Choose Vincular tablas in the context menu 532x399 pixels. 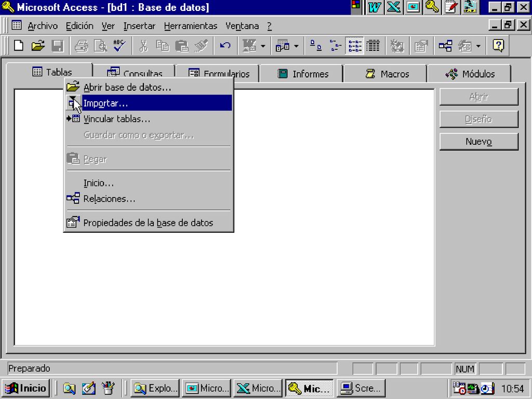[149, 119]
